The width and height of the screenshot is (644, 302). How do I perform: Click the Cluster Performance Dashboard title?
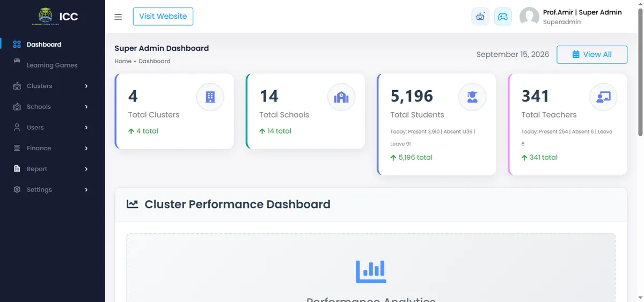(x=237, y=204)
